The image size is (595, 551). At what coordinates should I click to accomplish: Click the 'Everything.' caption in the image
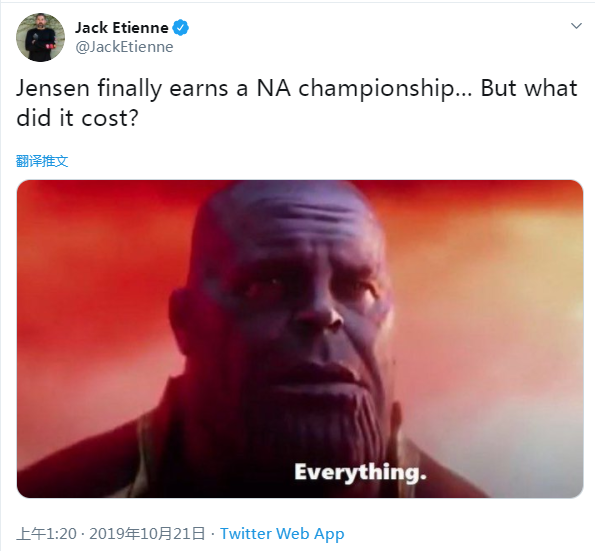coord(360,473)
